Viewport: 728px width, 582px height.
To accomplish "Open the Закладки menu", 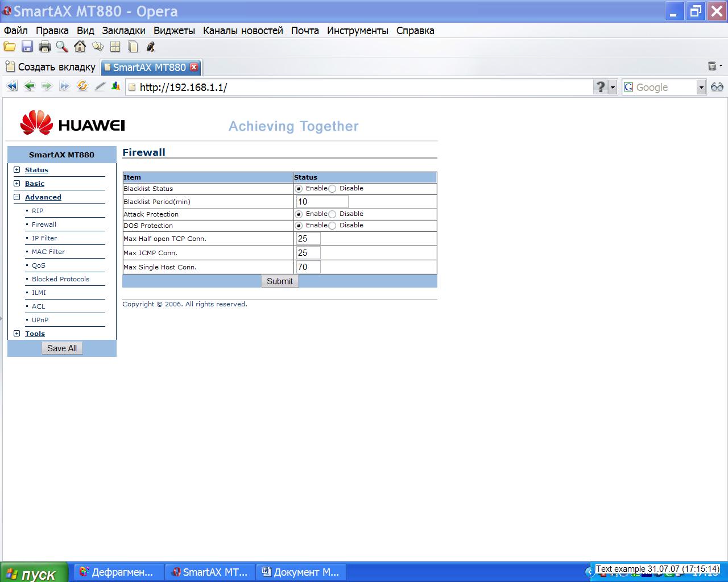I will (123, 31).
